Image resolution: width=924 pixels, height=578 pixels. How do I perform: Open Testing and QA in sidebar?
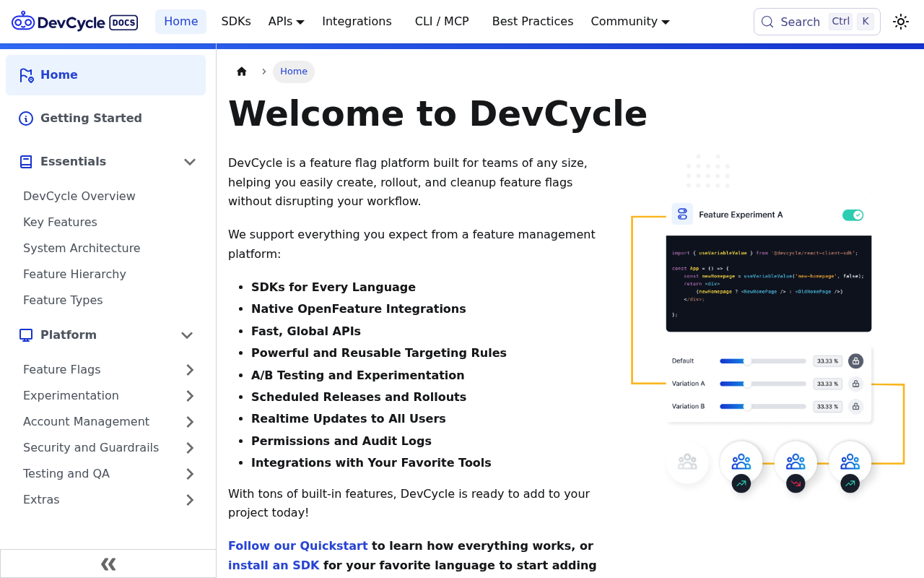point(66,474)
